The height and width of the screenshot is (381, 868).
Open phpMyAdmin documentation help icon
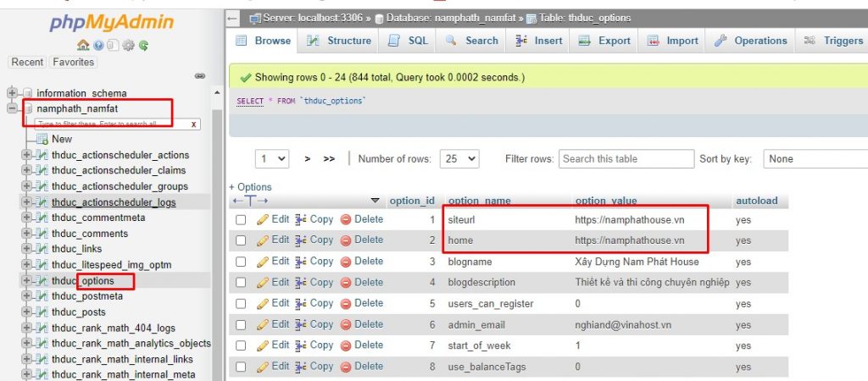tap(98, 46)
